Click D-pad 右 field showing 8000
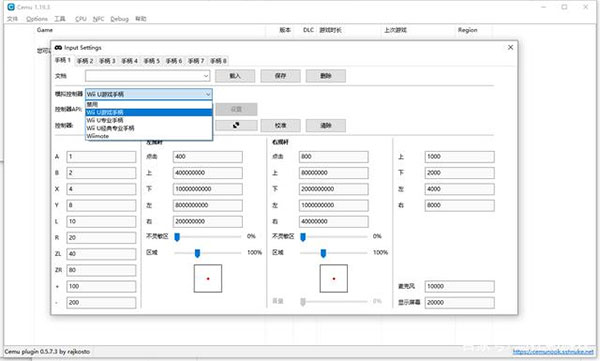 click(x=459, y=205)
